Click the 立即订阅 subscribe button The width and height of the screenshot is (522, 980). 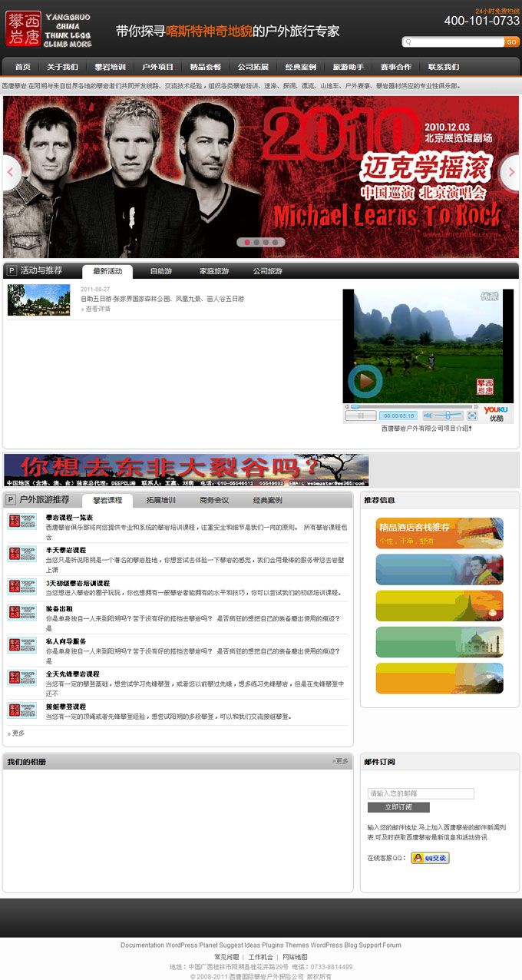[x=398, y=807]
